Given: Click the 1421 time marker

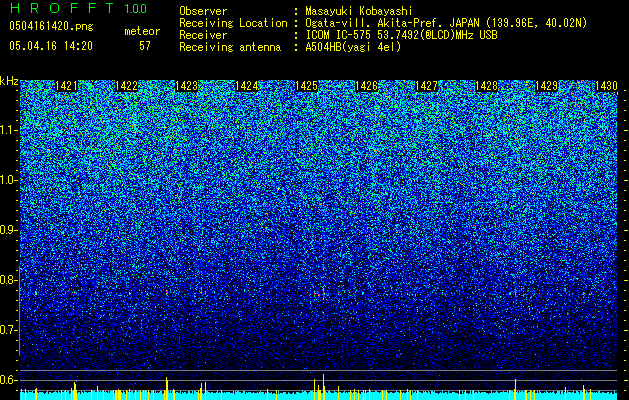Looking at the screenshot, I should pyautogui.click(x=66, y=86).
